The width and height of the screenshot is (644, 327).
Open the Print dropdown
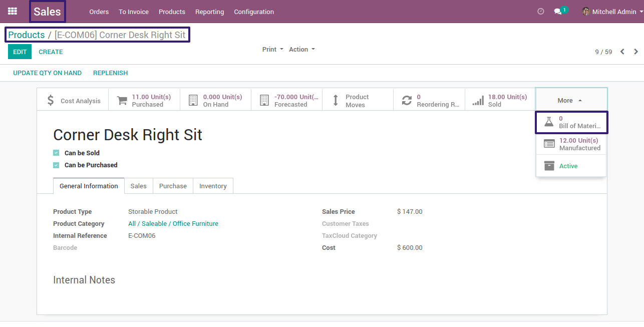[x=273, y=50]
